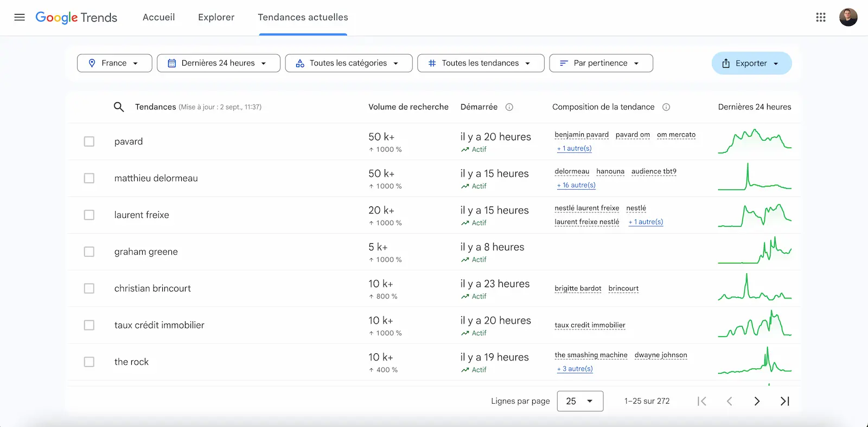Viewport: 868px width, 427px height.
Task: Click the brigitte bardot query chip
Action: tap(578, 289)
